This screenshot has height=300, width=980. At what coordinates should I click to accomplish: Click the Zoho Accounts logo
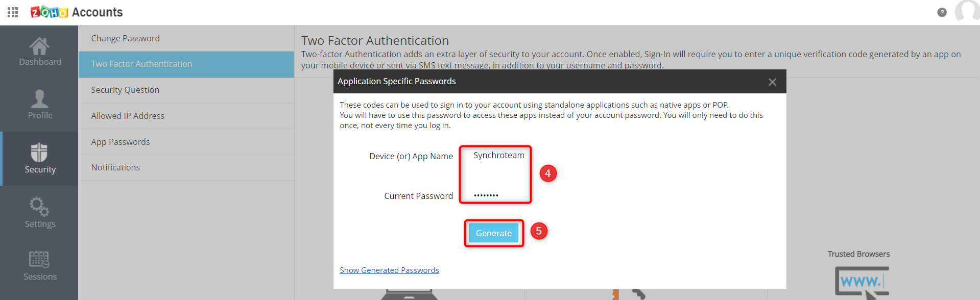[77, 12]
